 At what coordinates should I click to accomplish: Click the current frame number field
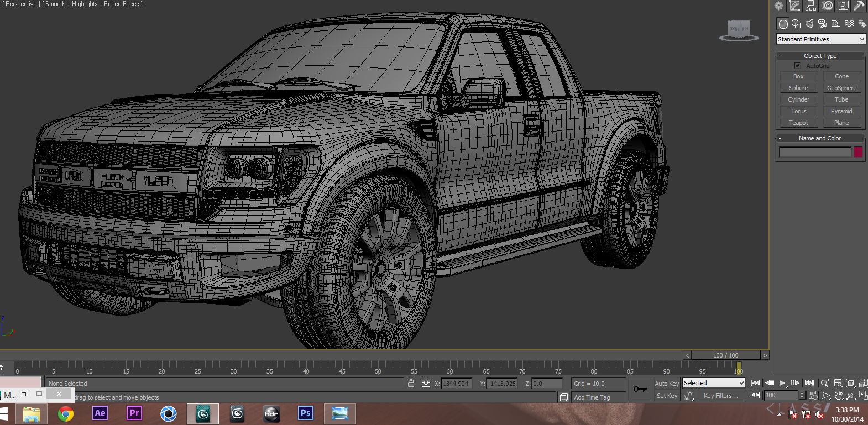tap(782, 396)
